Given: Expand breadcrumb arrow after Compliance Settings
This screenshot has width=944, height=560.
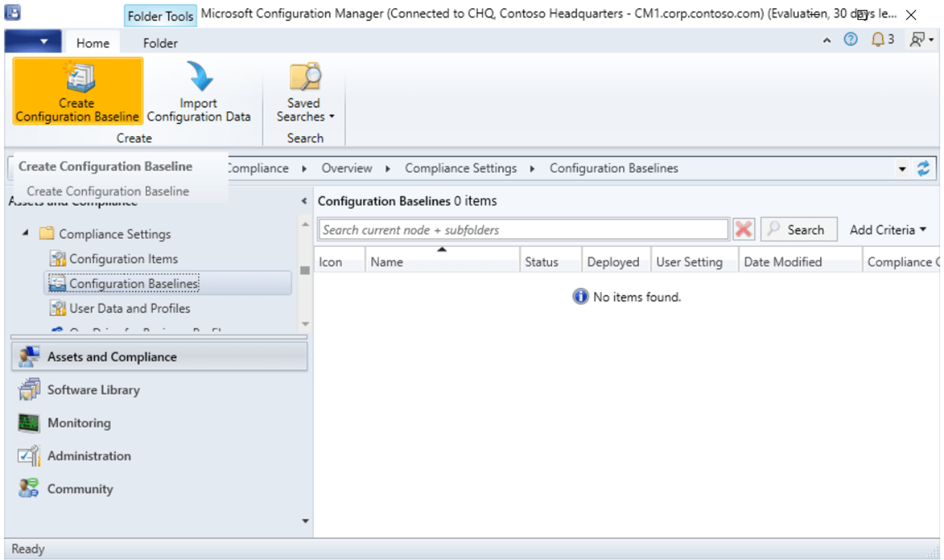Looking at the screenshot, I should [532, 169].
